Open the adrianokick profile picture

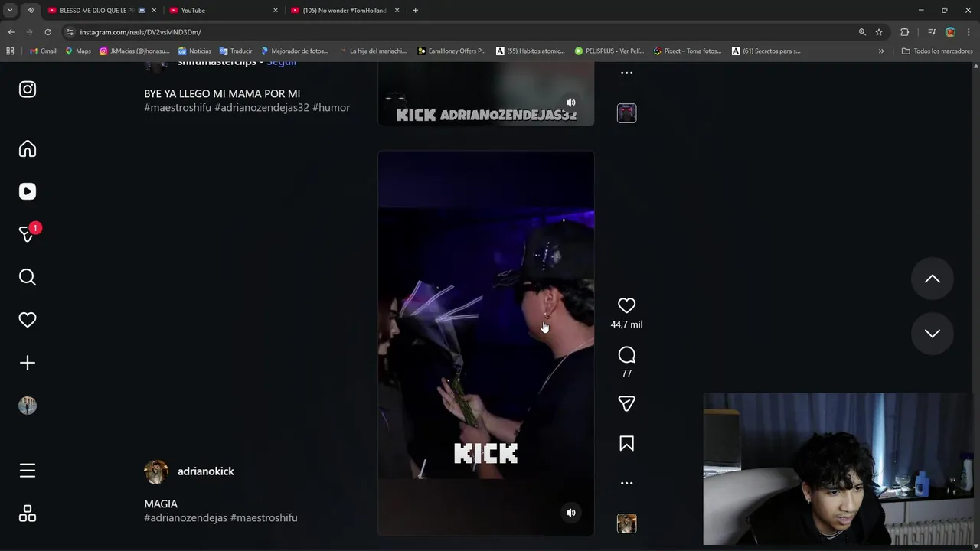[156, 472]
